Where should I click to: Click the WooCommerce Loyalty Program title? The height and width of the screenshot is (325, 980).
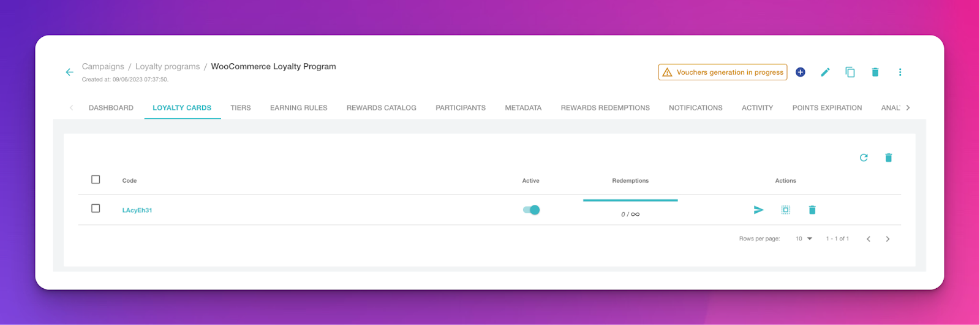(273, 66)
